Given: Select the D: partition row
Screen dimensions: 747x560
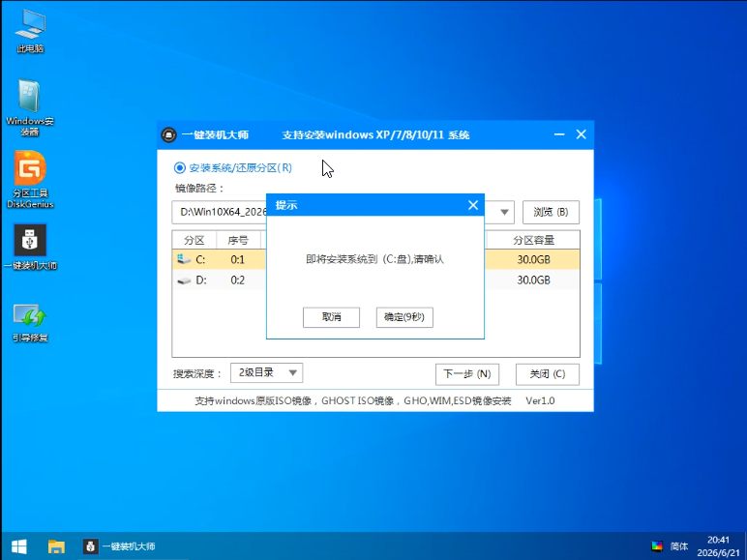Looking at the screenshot, I should click(x=375, y=280).
